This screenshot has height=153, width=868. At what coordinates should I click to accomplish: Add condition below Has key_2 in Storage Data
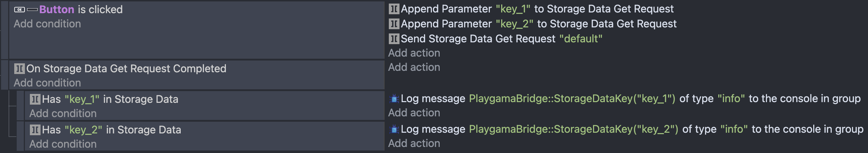tap(63, 144)
